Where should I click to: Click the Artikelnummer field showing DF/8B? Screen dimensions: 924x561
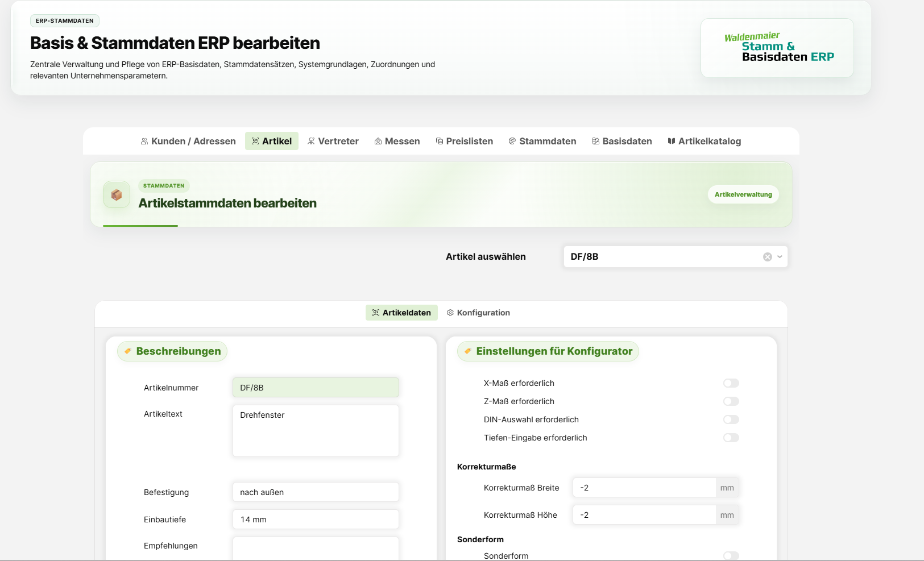(316, 388)
